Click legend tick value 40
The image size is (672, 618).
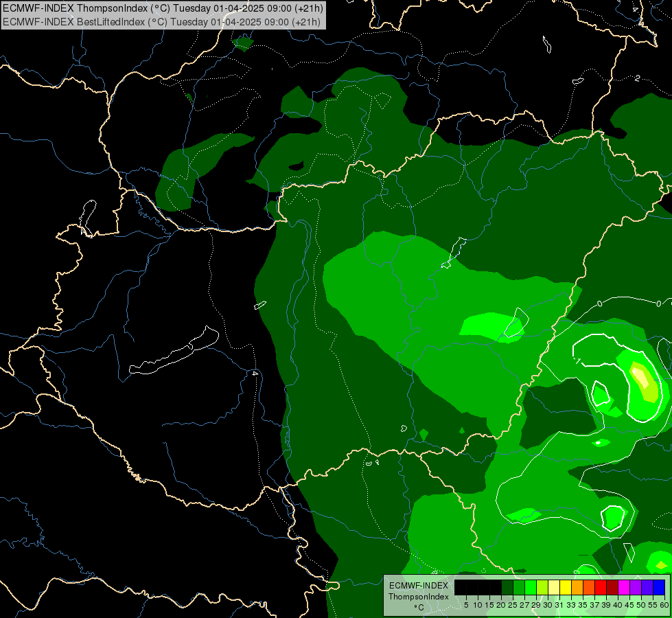coord(618,605)
